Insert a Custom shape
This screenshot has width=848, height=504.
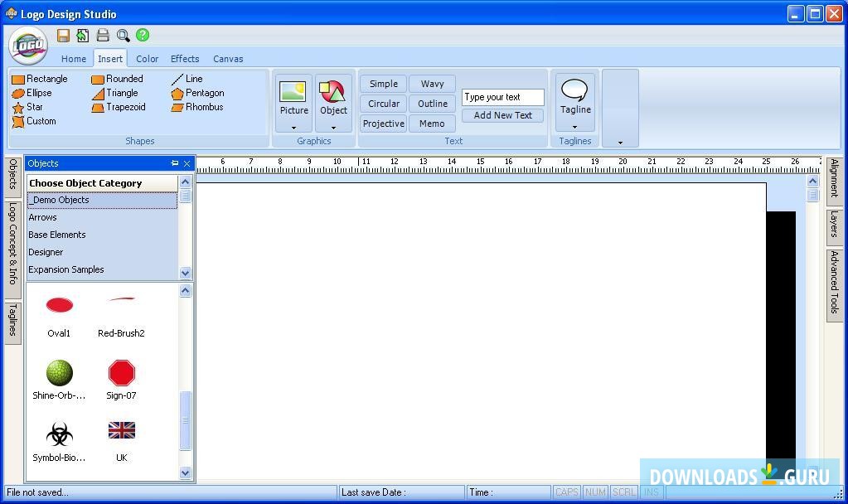point(34,121)
